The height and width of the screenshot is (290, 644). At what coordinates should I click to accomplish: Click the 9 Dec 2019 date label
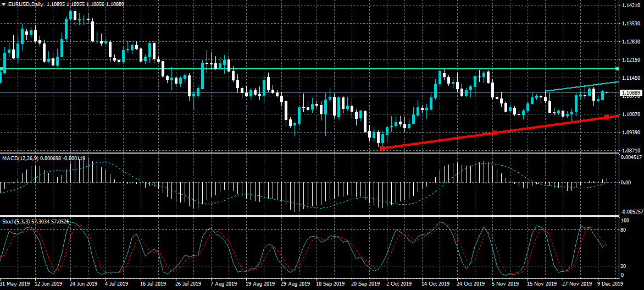click(610, 284)
